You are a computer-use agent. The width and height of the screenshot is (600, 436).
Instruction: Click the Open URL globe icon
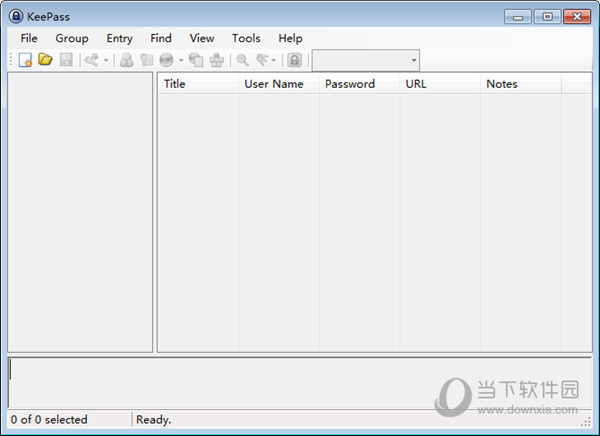pyautogui.click(x=166, y=60)
